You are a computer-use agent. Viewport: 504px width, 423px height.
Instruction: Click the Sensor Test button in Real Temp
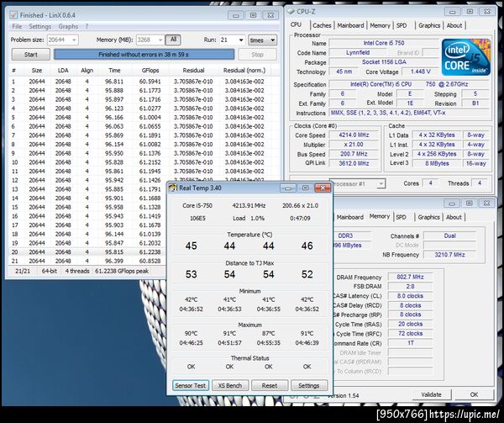191,385
